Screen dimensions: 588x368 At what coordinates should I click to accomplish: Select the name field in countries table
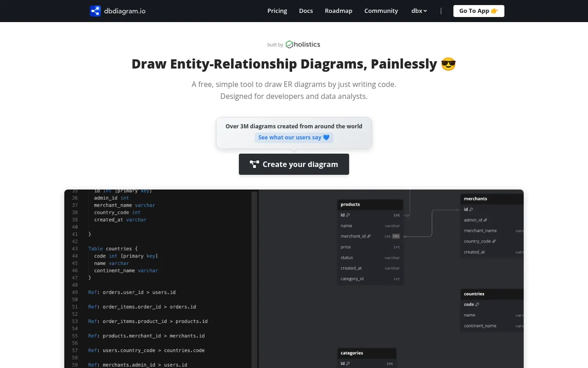(492, 315)
